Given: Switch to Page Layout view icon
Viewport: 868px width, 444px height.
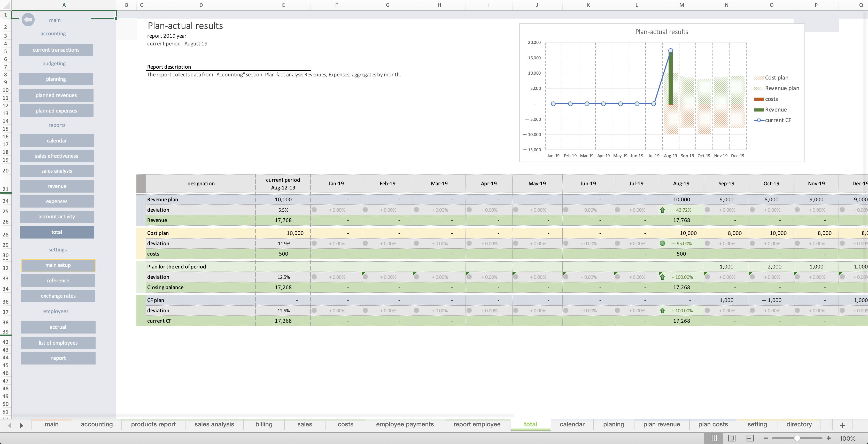Looking at the screenshot, I should (x=732, y=438).
